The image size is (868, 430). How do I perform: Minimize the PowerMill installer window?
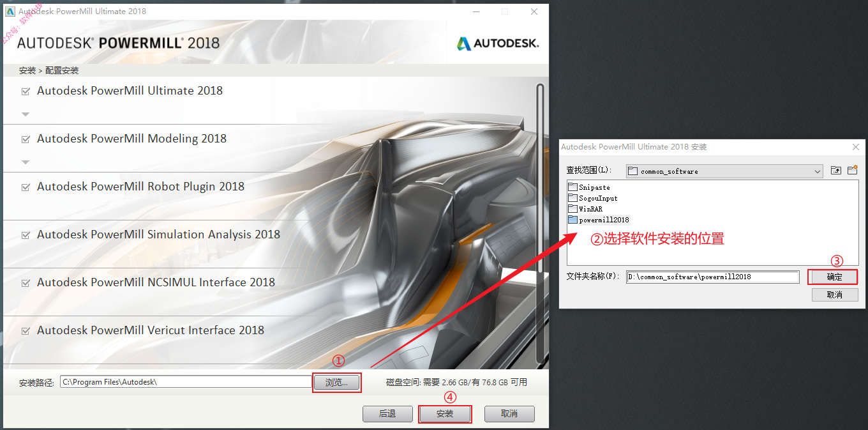475,11
